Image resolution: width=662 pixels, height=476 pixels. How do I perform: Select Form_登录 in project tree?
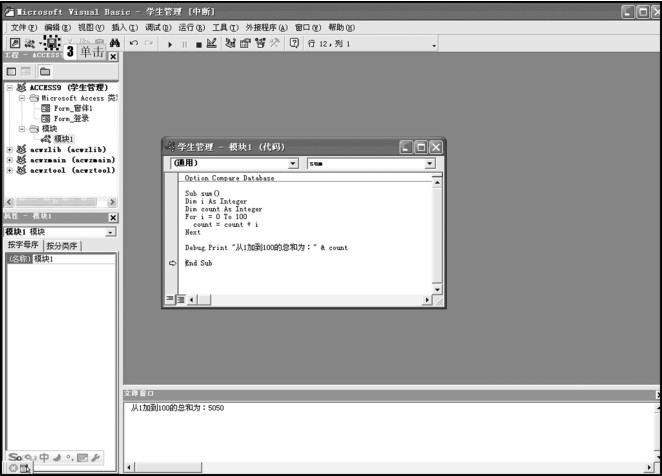71,119
